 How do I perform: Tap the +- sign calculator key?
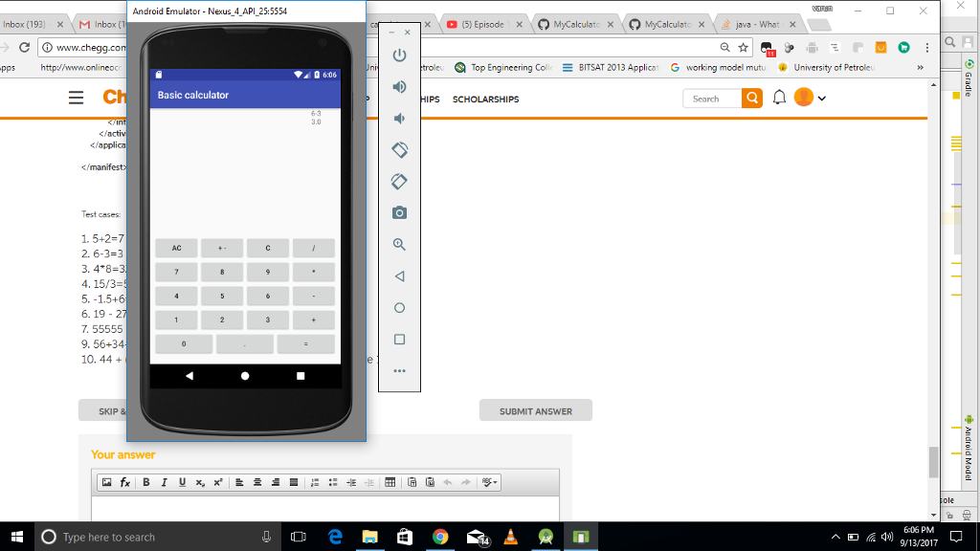222,248
